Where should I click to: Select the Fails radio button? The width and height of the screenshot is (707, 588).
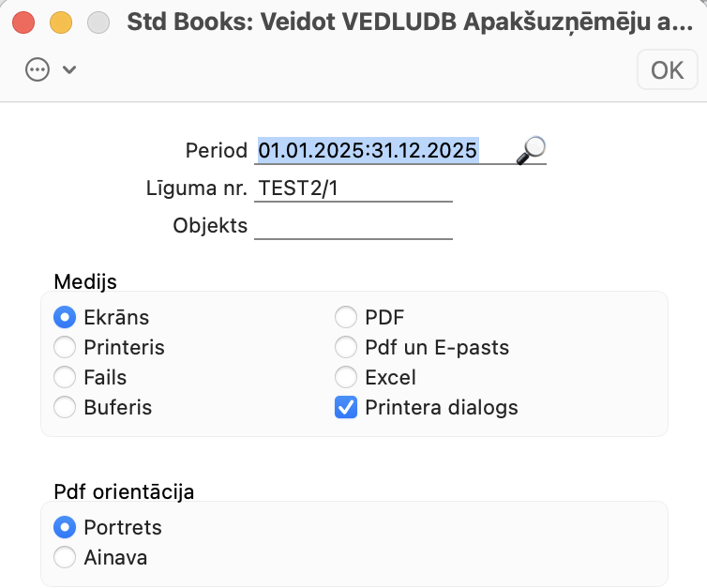point(65,377)
